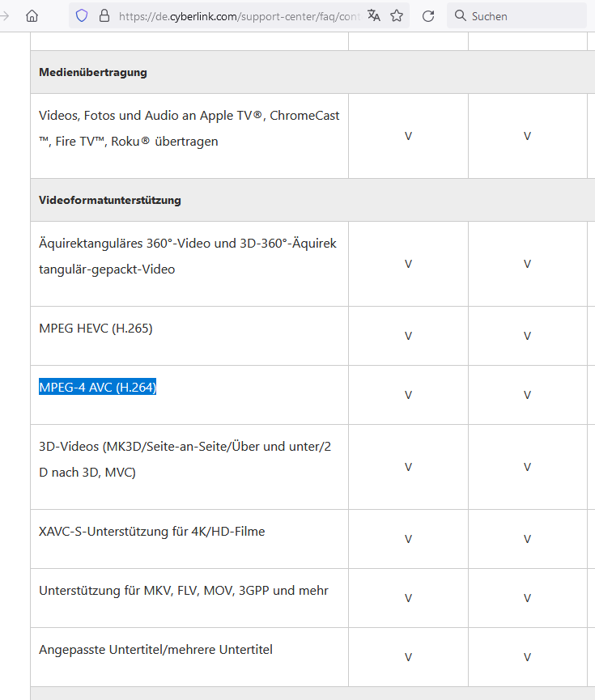Reload the page with the refresh icon
The width and height of the screenshot is (595, 700).
coord(428,16)
